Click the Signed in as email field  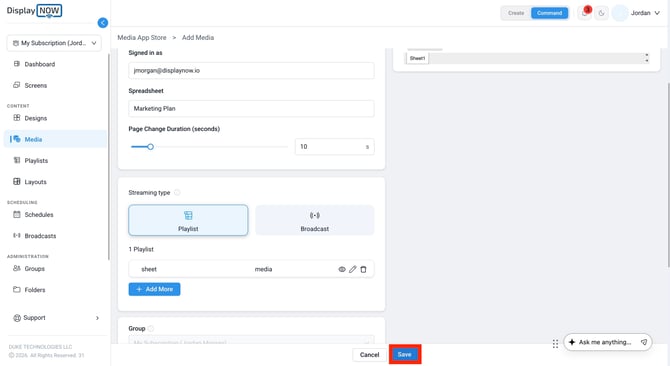click(251, 70)
